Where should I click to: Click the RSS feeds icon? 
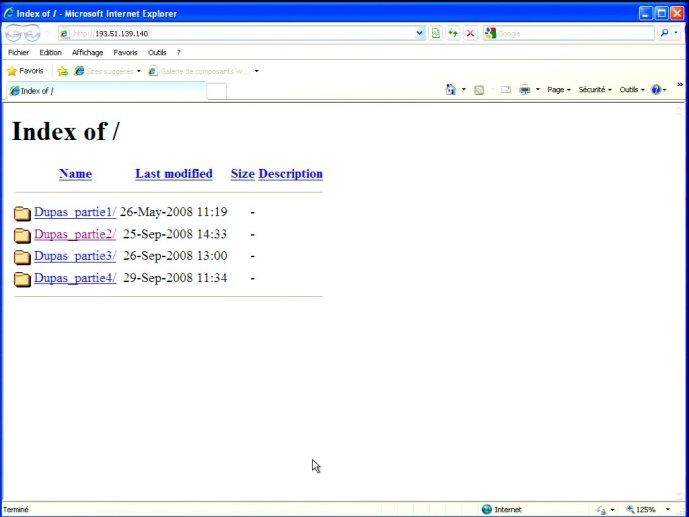[479, 90]
